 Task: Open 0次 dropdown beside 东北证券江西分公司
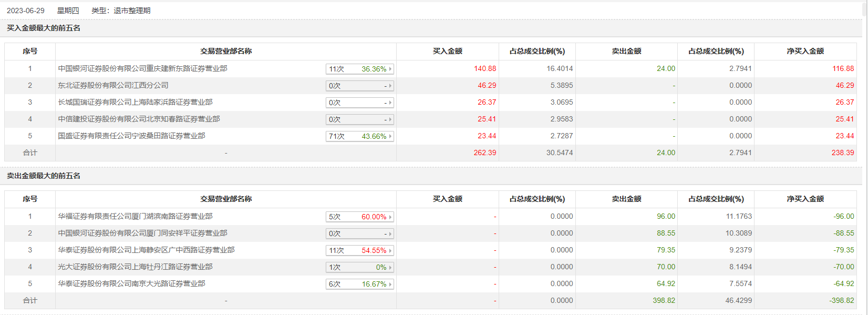[x=360, y=86]
